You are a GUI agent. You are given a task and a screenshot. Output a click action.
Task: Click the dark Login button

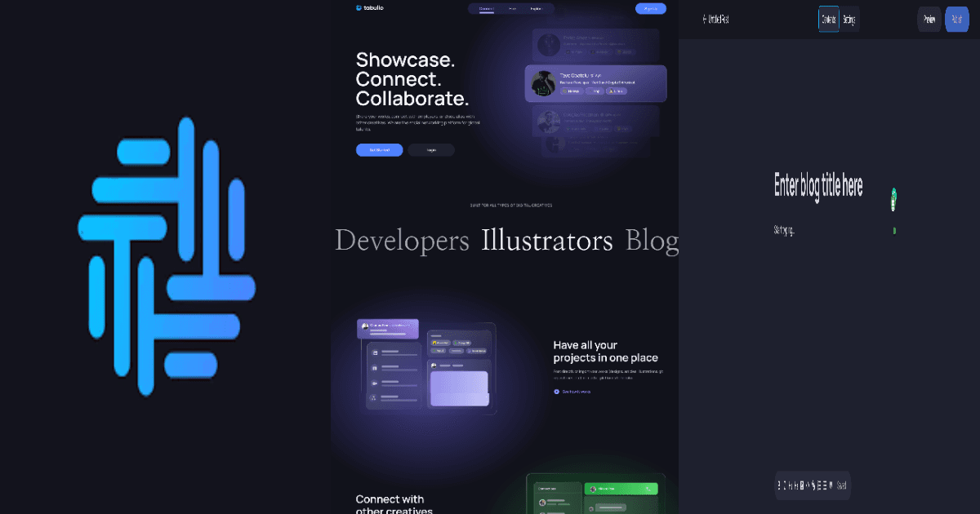[431, 150]
